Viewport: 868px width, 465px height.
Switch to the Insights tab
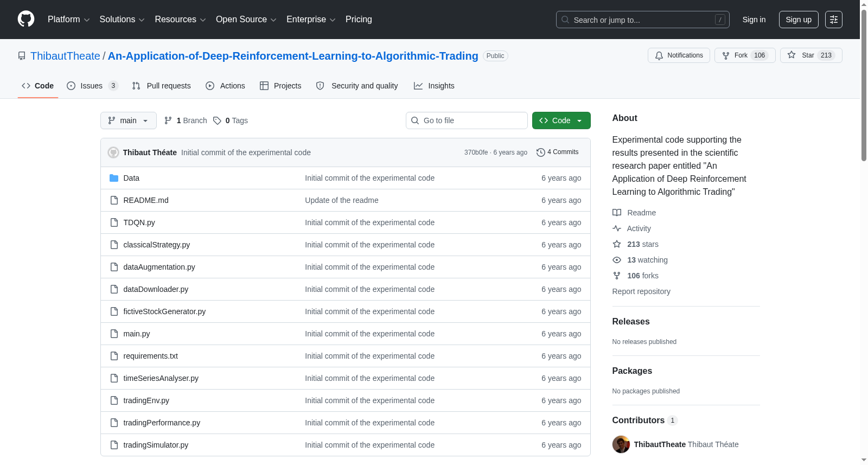pyautogui.click(x=434, y=86)
